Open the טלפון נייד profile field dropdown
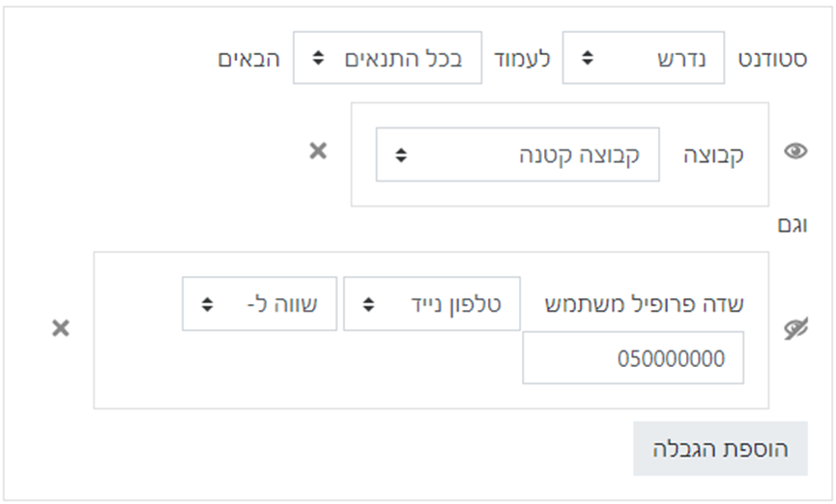The height and width of the screenshot is (504, 836). (x=431, y=303)
